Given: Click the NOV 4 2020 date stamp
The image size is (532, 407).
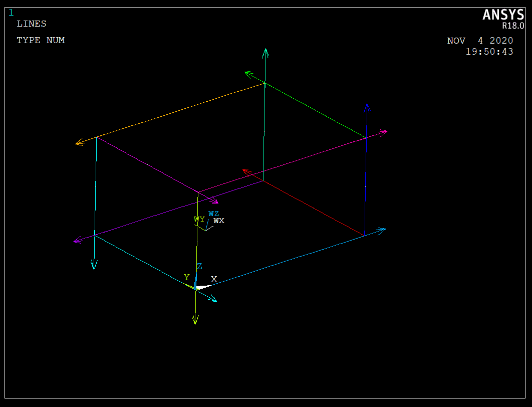Looking at the screenshot, I should coord(480,41).
